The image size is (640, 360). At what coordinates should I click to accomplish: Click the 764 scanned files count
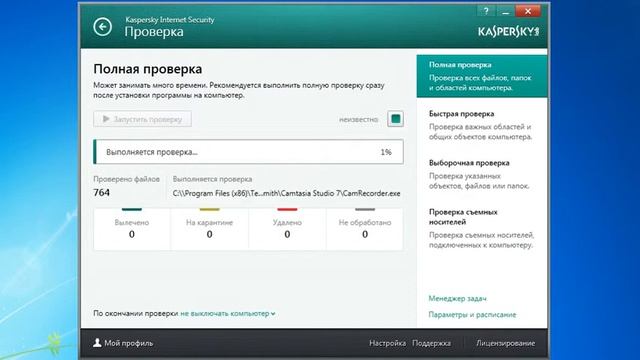point(102,193)
